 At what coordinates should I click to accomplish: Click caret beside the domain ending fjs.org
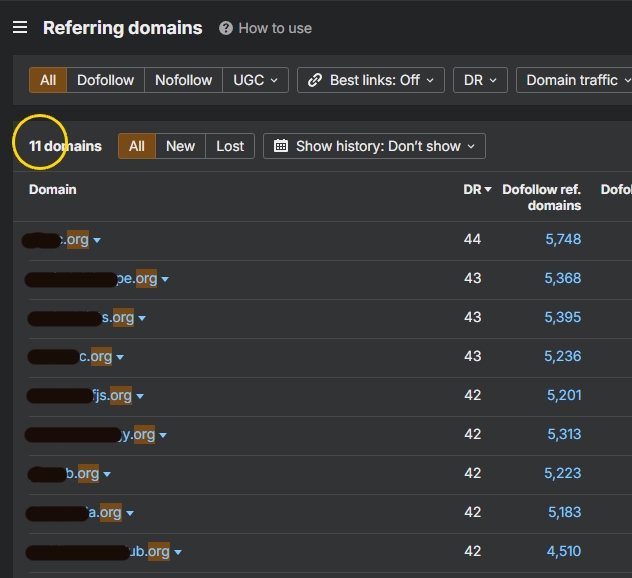(x=139, y=396)
